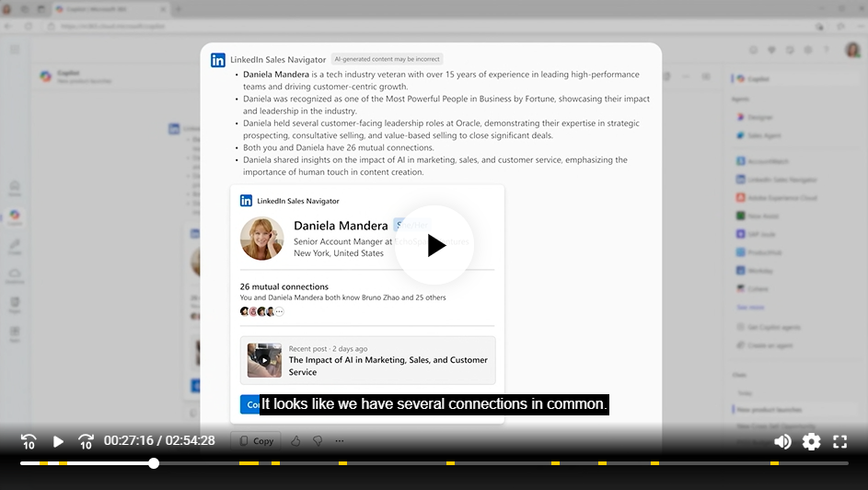Viewport: 868px width, 490px height.
Task: Jump to the widest yellow chapter marker
Action: (x=249, y=463)
